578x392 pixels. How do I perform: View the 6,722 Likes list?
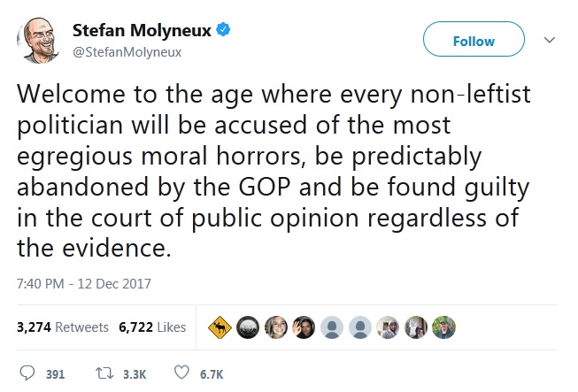pos(152,327)
